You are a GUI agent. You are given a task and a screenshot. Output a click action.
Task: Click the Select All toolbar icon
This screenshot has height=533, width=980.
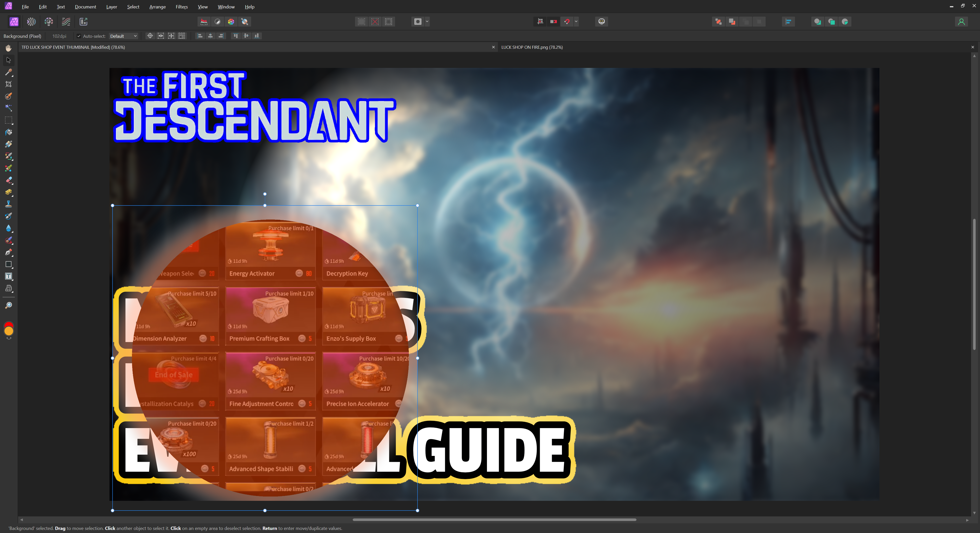361,22
